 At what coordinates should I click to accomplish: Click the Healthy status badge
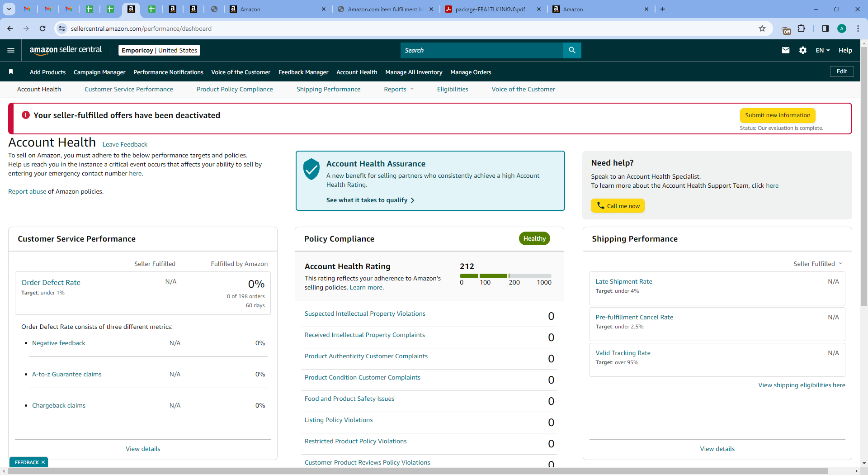tap(534, 238)
